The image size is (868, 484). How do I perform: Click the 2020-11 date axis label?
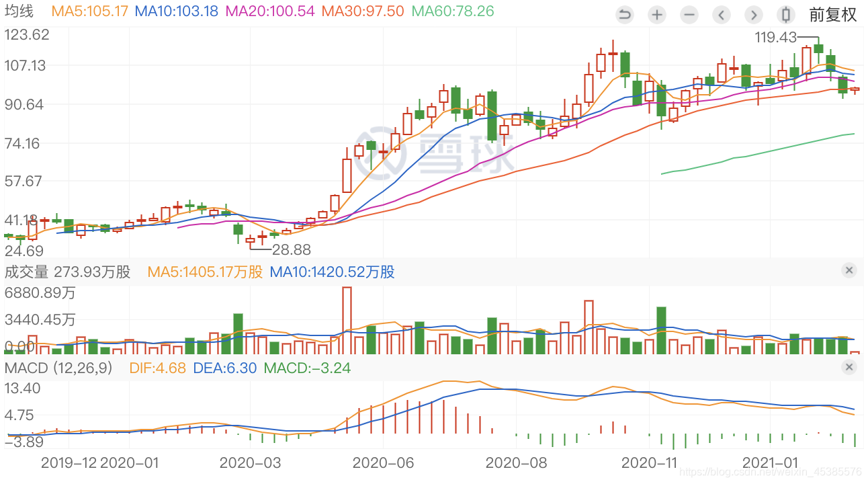point(648,462)
